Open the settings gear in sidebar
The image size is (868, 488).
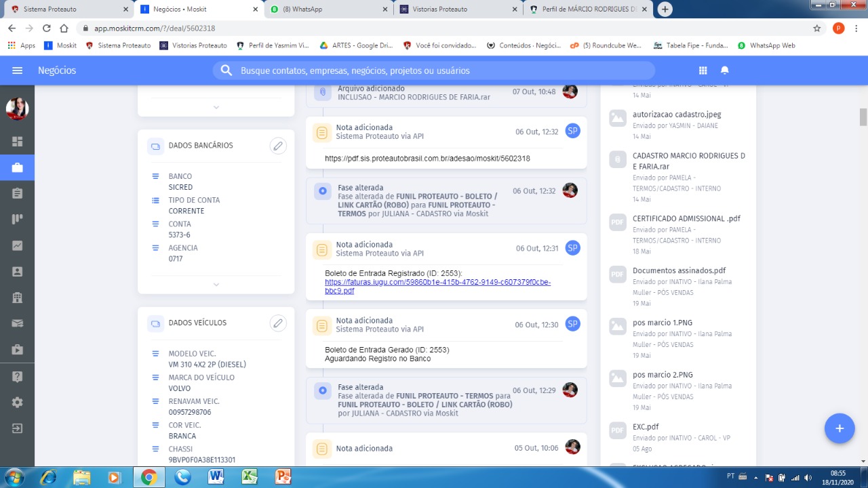[17, 402]
